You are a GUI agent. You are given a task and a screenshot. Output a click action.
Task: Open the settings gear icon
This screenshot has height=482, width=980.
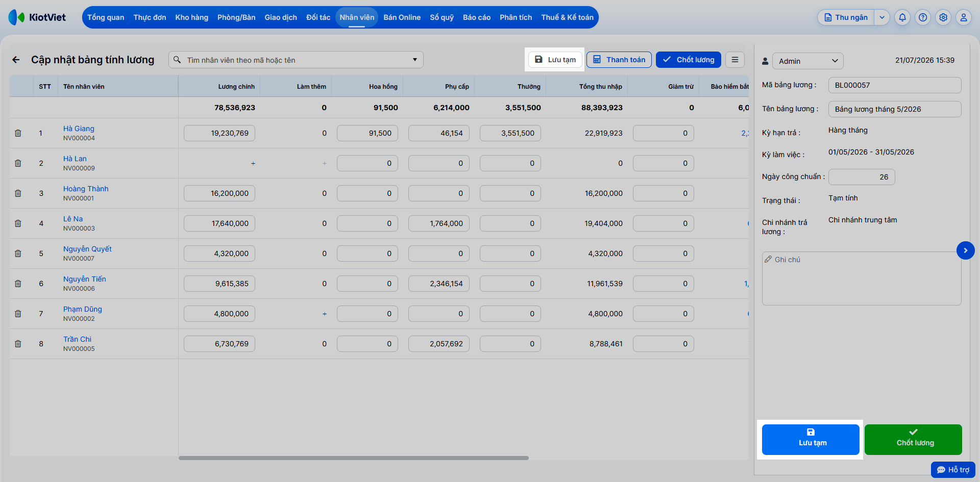point(943,17)
